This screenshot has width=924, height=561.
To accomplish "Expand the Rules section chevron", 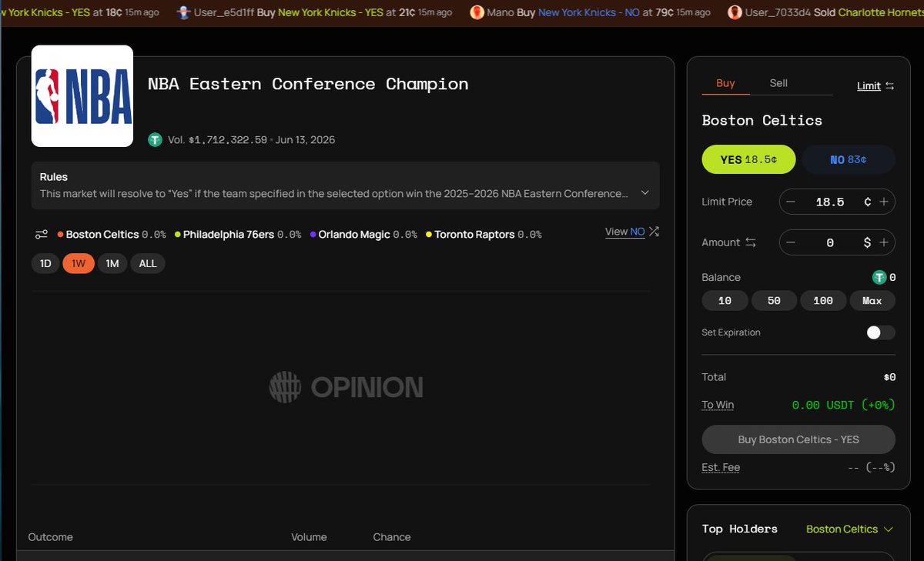I will pos(645,193).
